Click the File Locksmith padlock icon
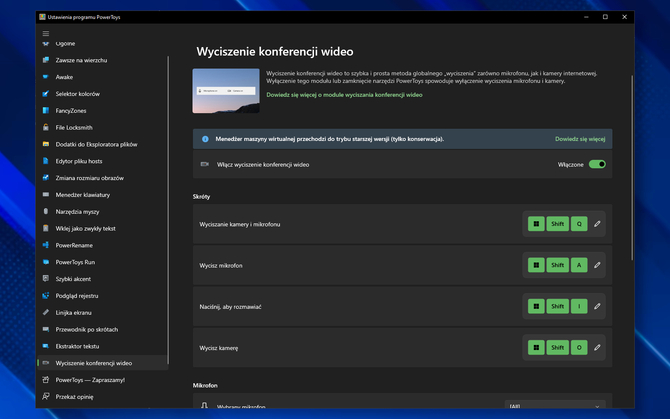This screenshot has height=419, width=670. (46, 127)
